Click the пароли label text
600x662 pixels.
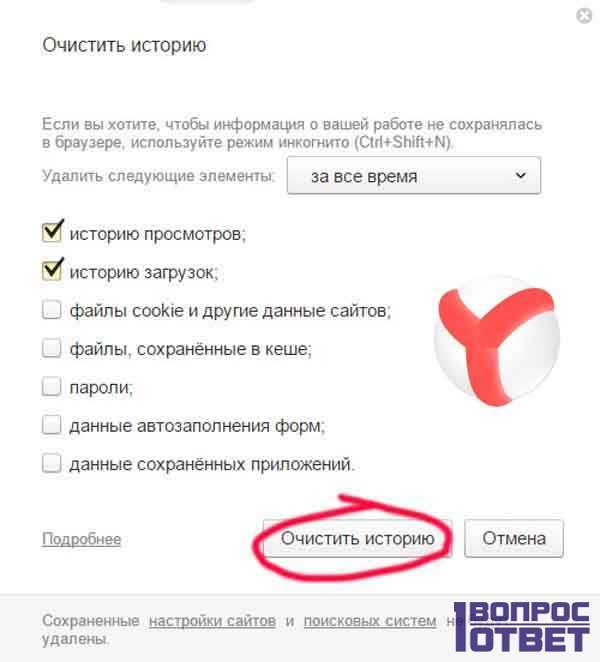click(x=101, y=388)
